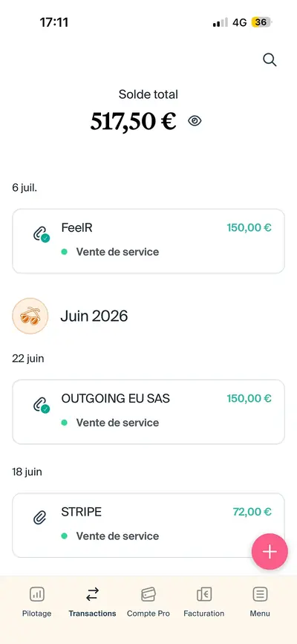
Task: Select the sunglasses Juin 2026 icon
Action: [x=30, y=316]
